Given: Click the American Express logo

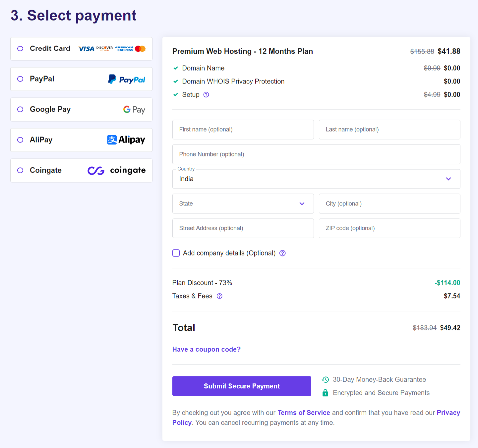Looking at the screenshot, I should [x=124, y=48].
